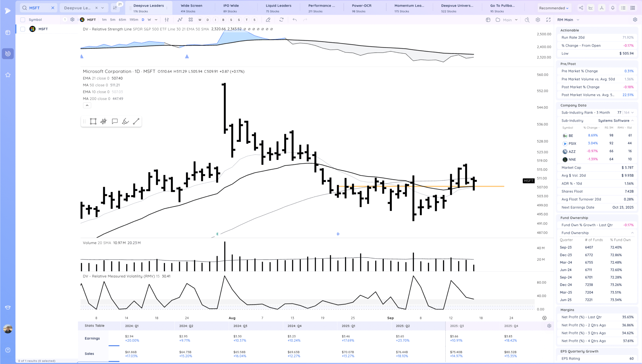
Task: Open the radar screener icon in left sidebar
Action: [x=8, y=53]
